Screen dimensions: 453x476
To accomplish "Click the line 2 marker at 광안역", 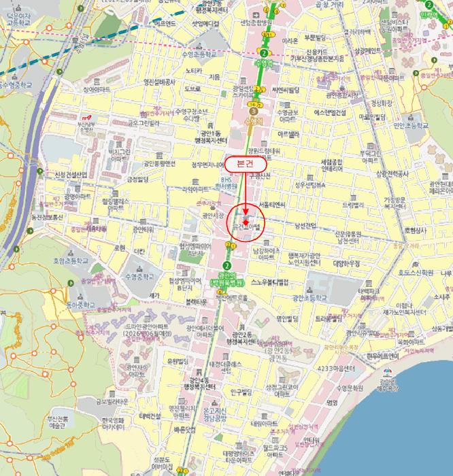I will coord(227,266).
